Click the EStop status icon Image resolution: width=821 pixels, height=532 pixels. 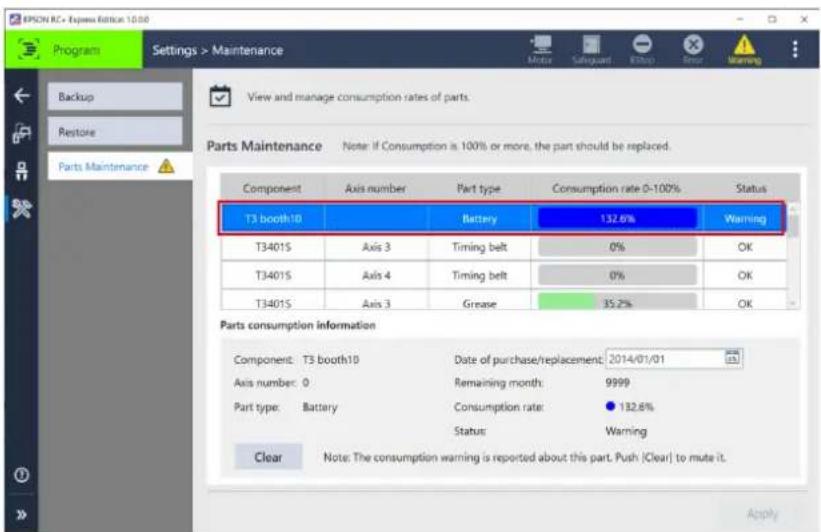point(642,49)
